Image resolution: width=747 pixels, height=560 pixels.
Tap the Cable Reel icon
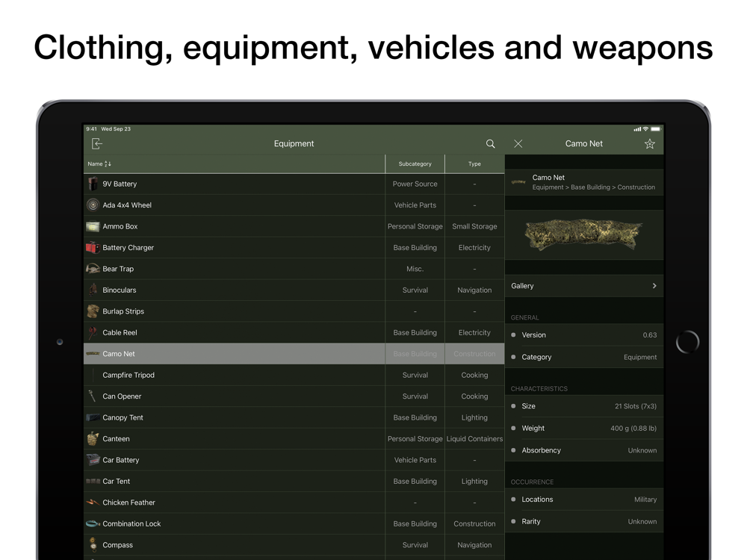pyautogui.click(x=93, y=332)
